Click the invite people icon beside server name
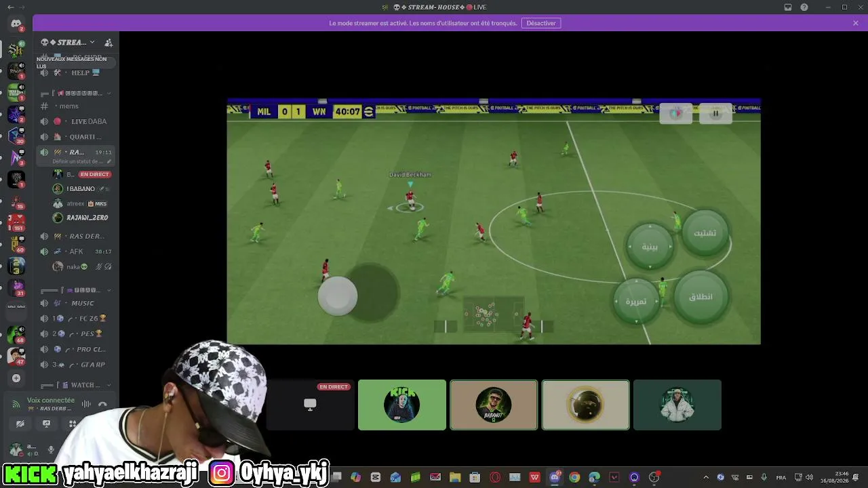Screen dimensions: 868x488 pyautogui.click(x=108, y=43)
